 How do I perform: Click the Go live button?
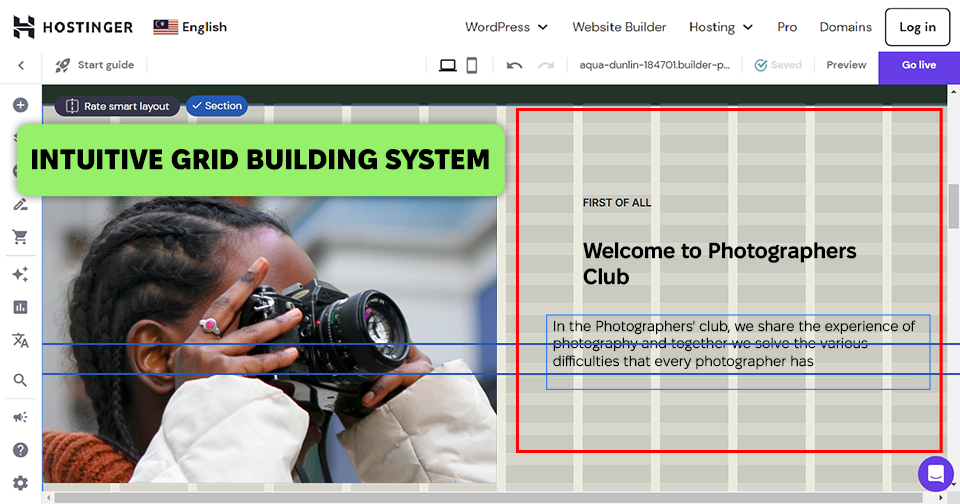click(919, 67)
